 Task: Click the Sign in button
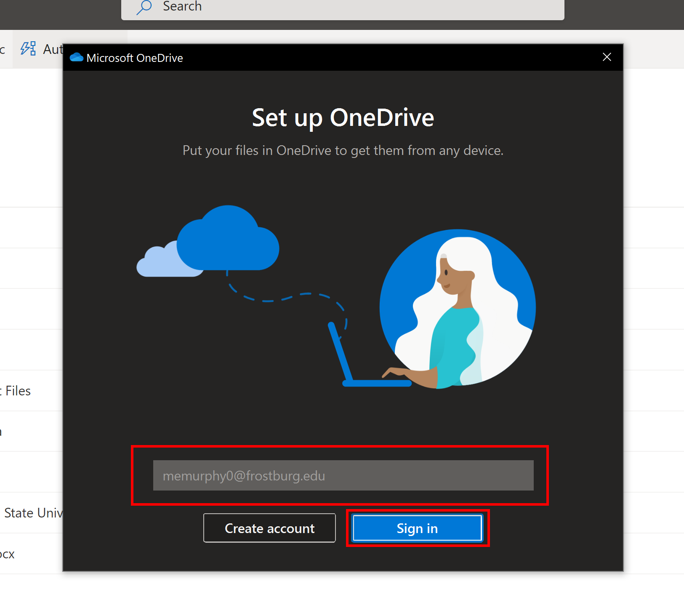pyautogui.click(x=417, y=528)
